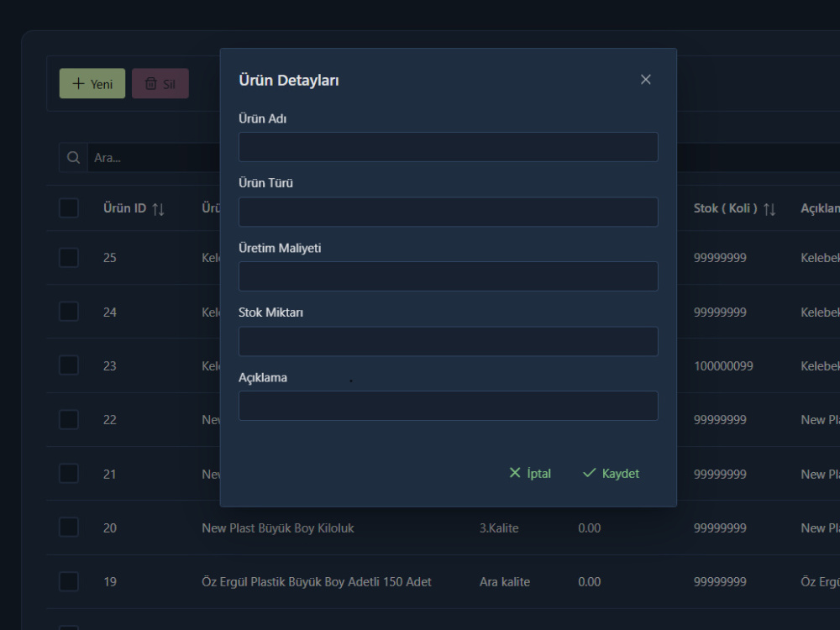Select the row 21 checkbox
The width and height of the screenshot is (840, 630).
69,474
